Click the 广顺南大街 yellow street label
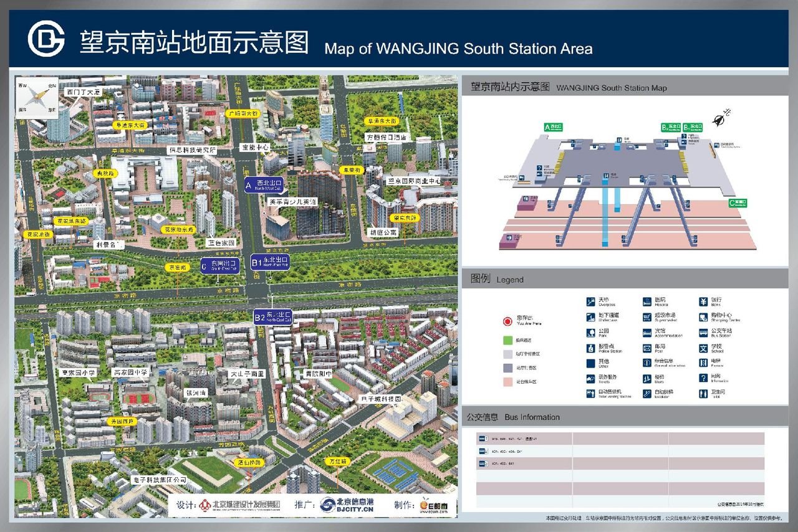The width and height of the screenshot is (798, 532). (243, 113)
